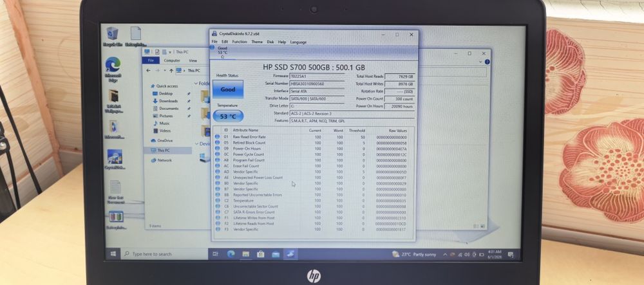
Task: Open the recent locations dropdown in File Explorer
Action: 165,71
